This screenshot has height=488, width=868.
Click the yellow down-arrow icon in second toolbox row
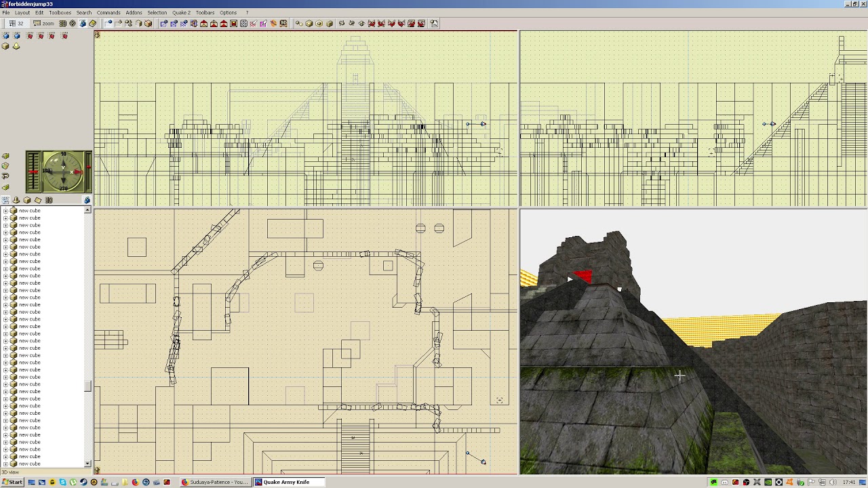click(x=16, y=46)
